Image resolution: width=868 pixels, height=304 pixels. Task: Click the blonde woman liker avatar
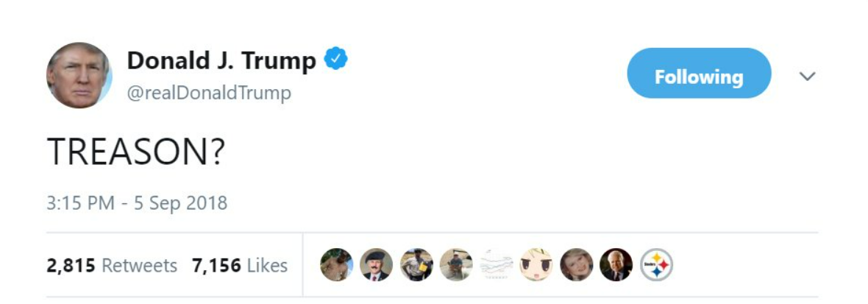[577, 265]
